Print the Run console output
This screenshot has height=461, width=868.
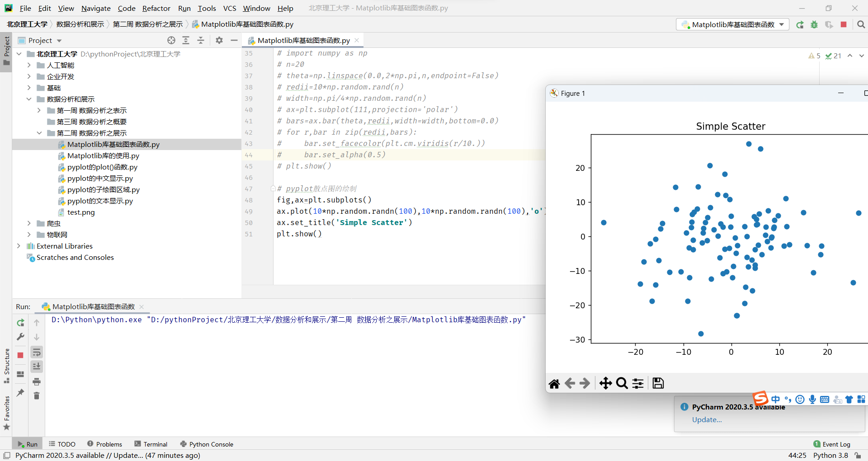coord(37,382)
